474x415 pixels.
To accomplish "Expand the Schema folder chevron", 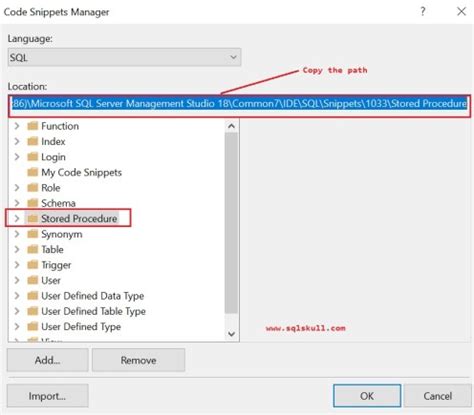I will click(x=17, y=203).
